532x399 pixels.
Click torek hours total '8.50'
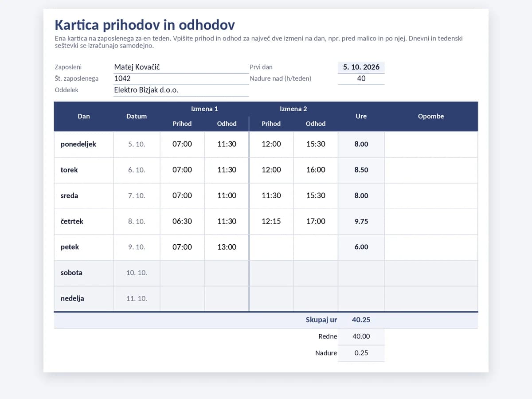pos(361,170)
